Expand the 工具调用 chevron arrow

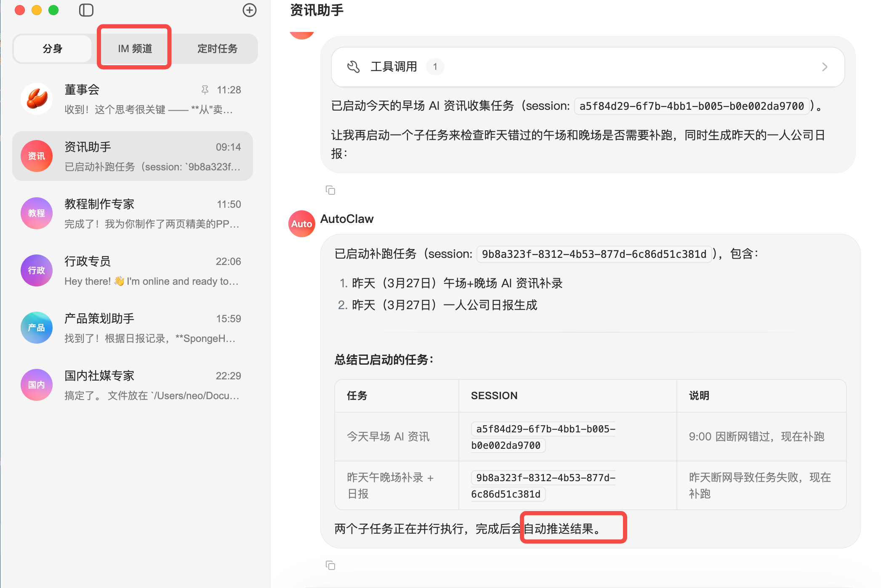click(825, 67)
